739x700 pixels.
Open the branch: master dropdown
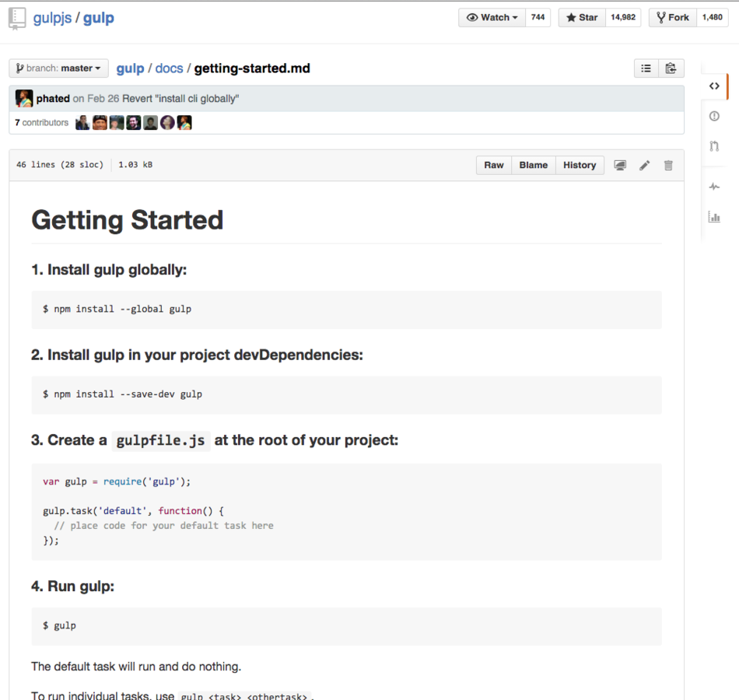coord(59,68)
